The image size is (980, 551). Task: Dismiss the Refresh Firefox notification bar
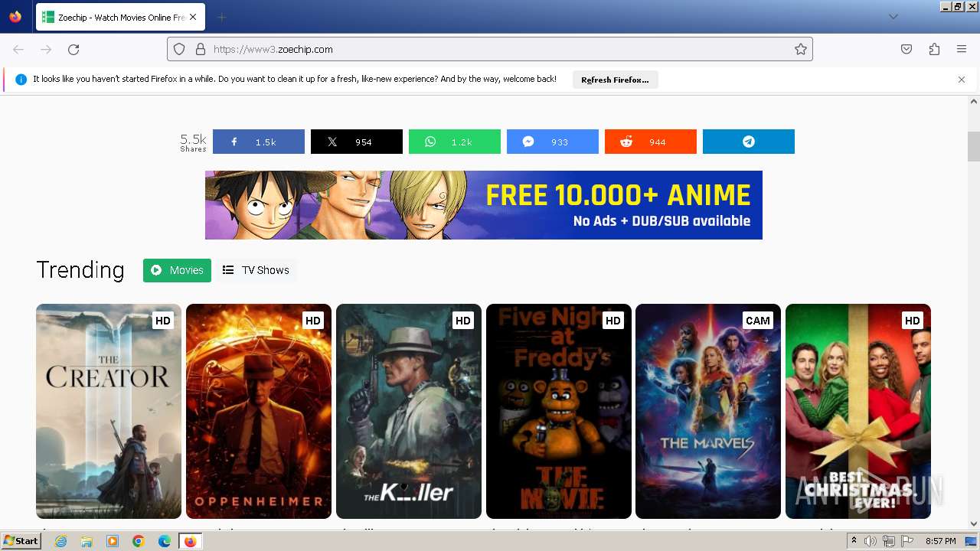(x=962, y=80)
